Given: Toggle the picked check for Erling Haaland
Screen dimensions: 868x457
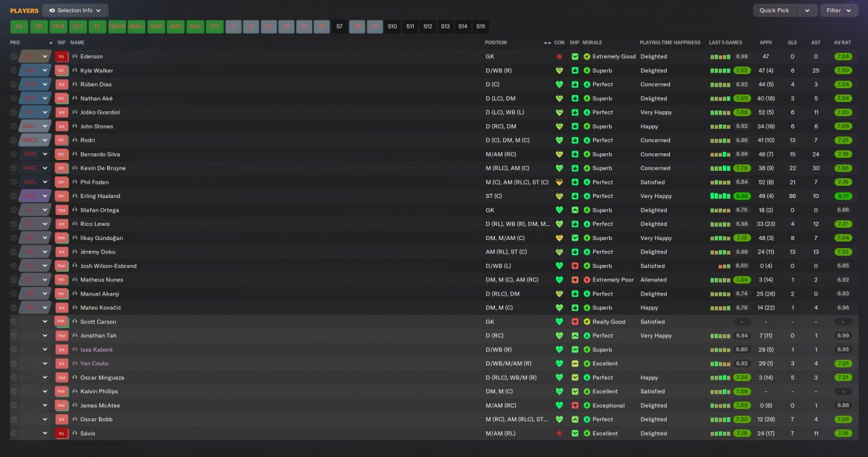Looking at the screenshot, I should tap(14, 196).
